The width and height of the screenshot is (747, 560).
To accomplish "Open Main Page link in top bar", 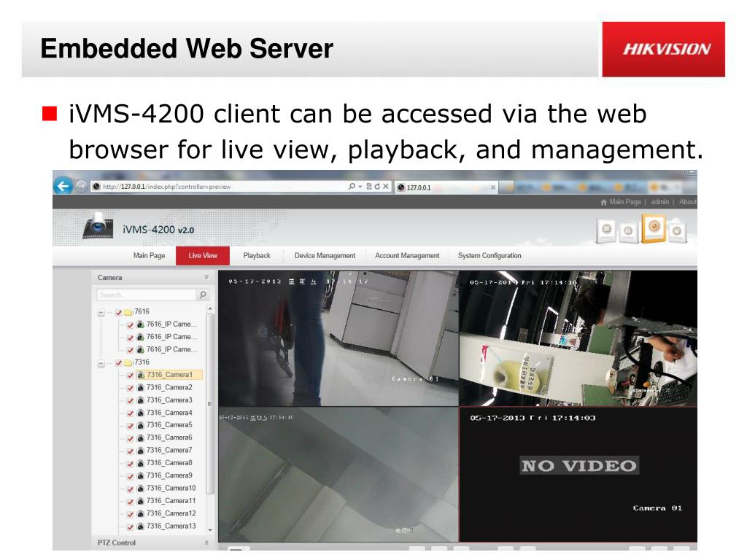I will 621,202.
